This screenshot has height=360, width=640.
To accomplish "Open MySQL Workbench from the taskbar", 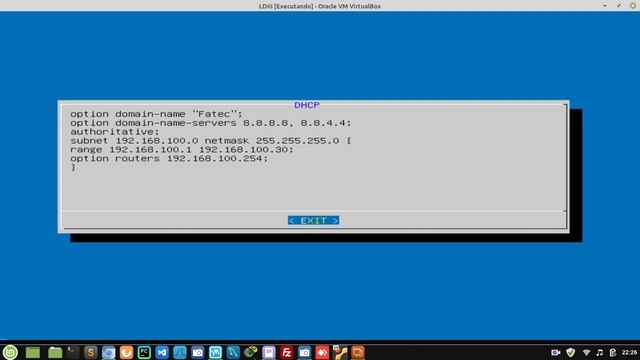I will coord(233,352).
